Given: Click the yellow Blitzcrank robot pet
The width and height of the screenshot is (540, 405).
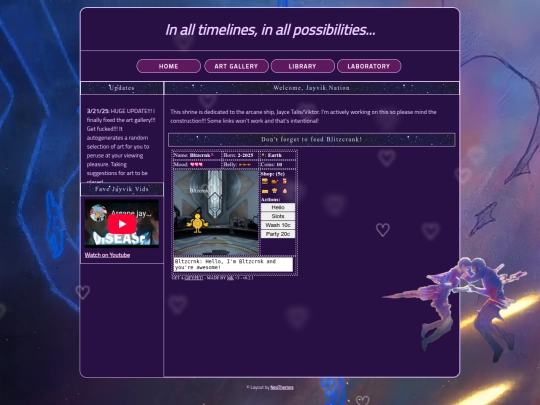Looking at the screenshot, I should (197, 223).
